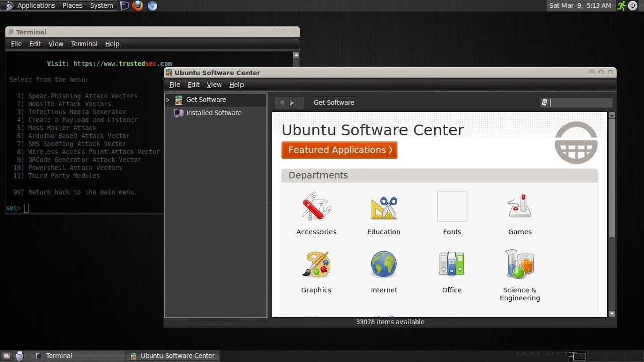The image size is (644, 362).
Task: Open the Terminal window's Help menu
Action: pyautogui.click(x=112, y=44)
